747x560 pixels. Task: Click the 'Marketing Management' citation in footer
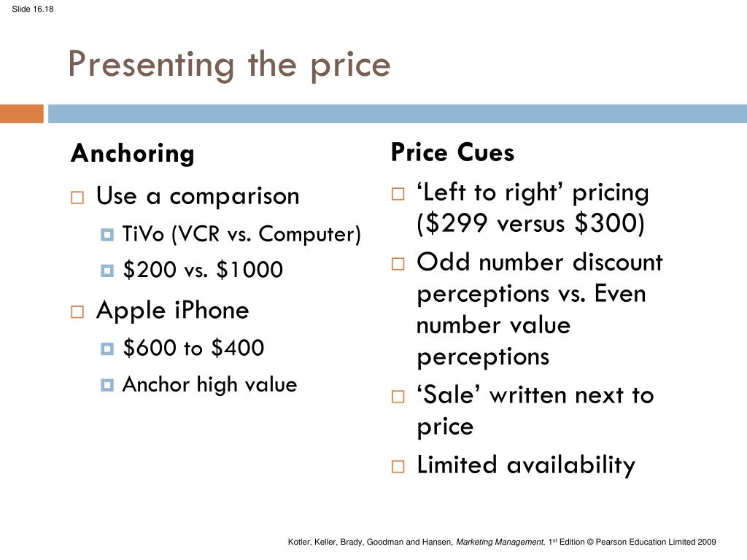(499, 542)
